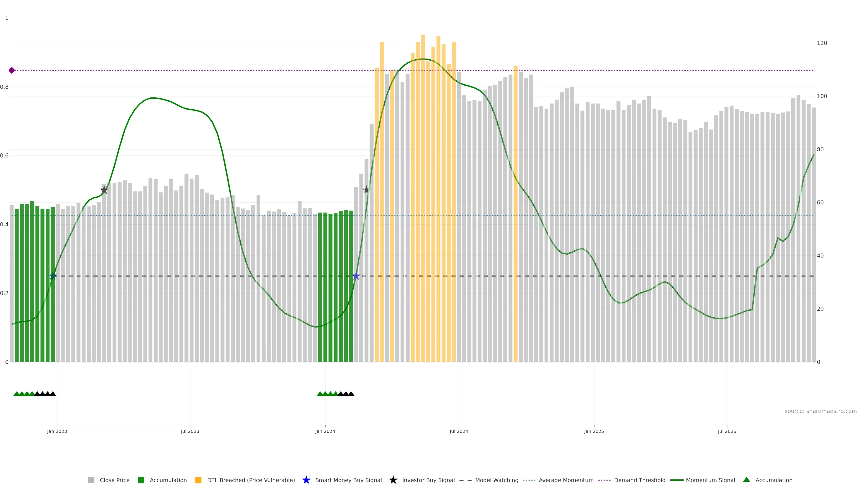Click the blue star marker in early 2024
The width and height of the screenshot is (868, 488).
pyautogui.click(x=356, y=276)
